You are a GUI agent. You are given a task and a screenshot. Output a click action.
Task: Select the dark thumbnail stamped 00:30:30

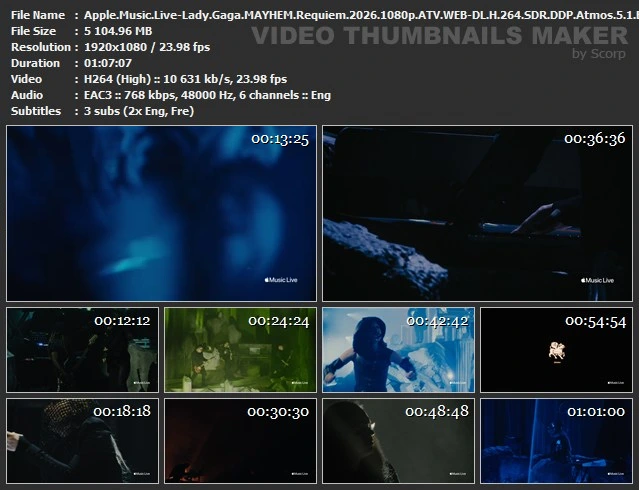pyautogui.click(x=240, y=441)
